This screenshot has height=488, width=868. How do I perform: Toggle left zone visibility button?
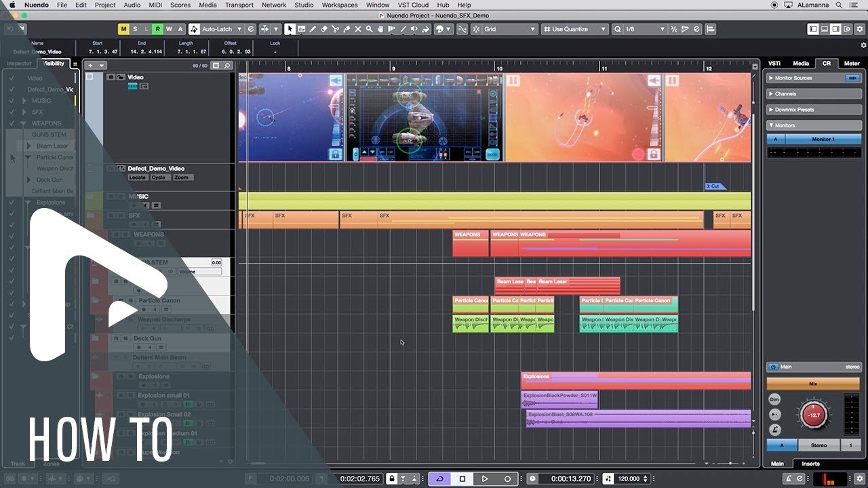pos(813,29)
